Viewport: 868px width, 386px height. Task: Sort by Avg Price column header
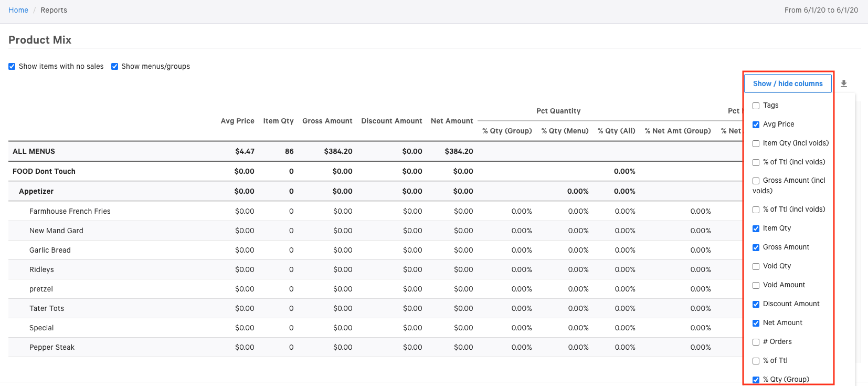click(237, 121)
